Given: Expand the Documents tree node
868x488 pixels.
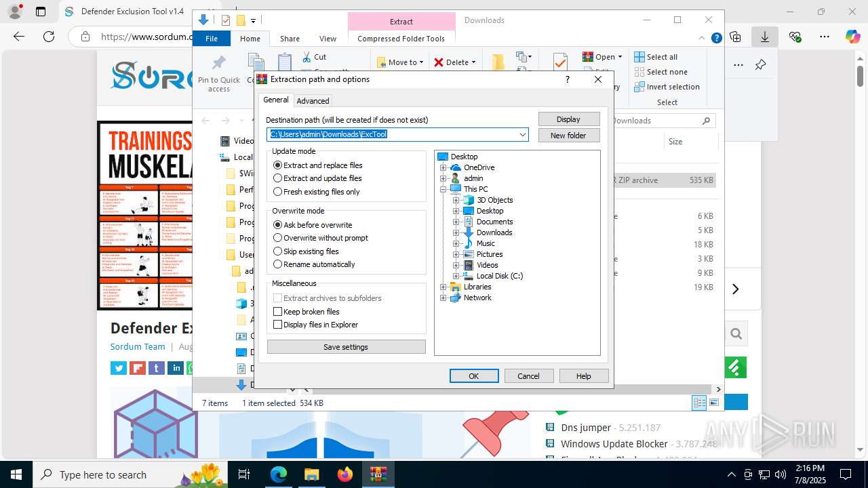Looking at the screenshot, I should click(456, 222).
